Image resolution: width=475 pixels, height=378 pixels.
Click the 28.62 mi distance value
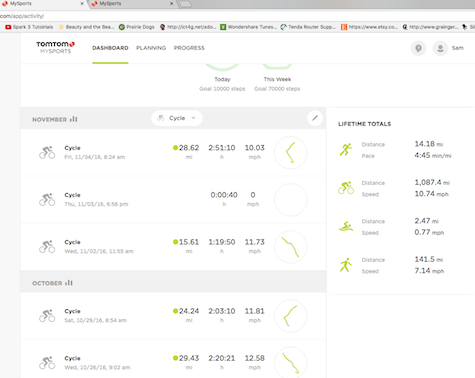189,148
